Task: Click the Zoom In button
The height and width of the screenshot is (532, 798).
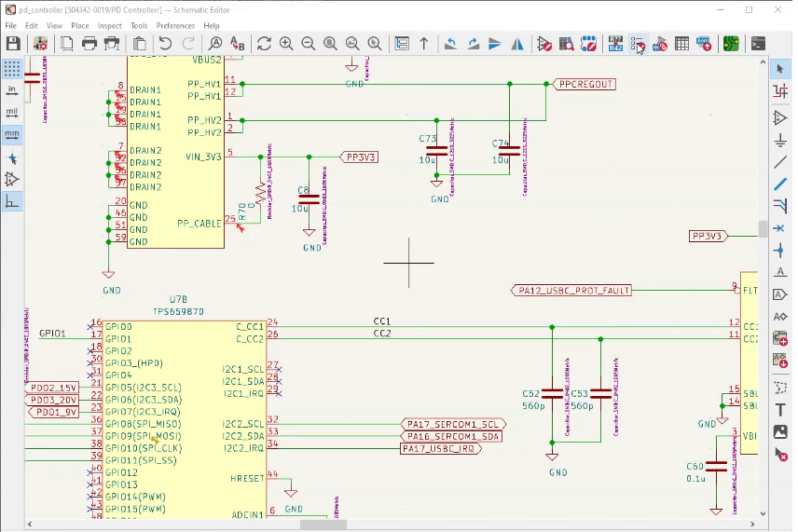Action: coord(286,44)
